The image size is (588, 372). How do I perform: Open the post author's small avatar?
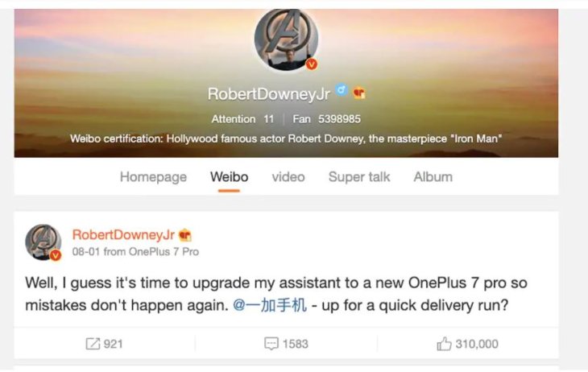click(x=43, y=242)
